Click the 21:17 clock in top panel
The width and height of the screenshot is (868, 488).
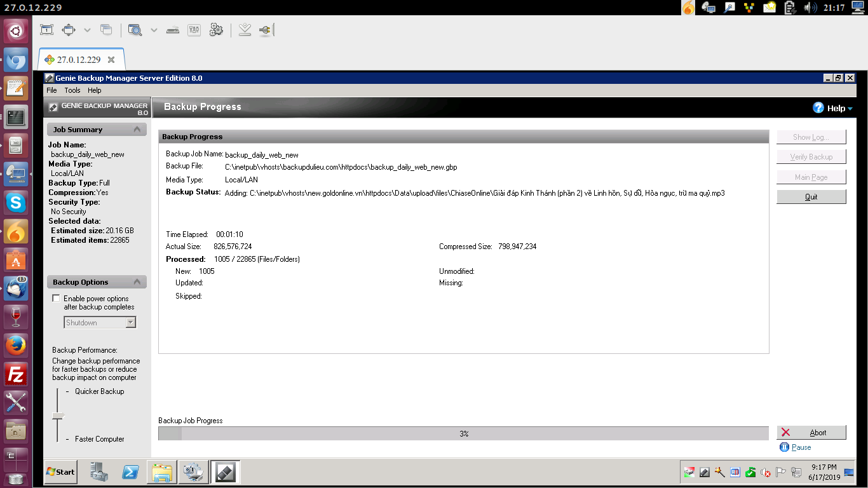[834, 8]
